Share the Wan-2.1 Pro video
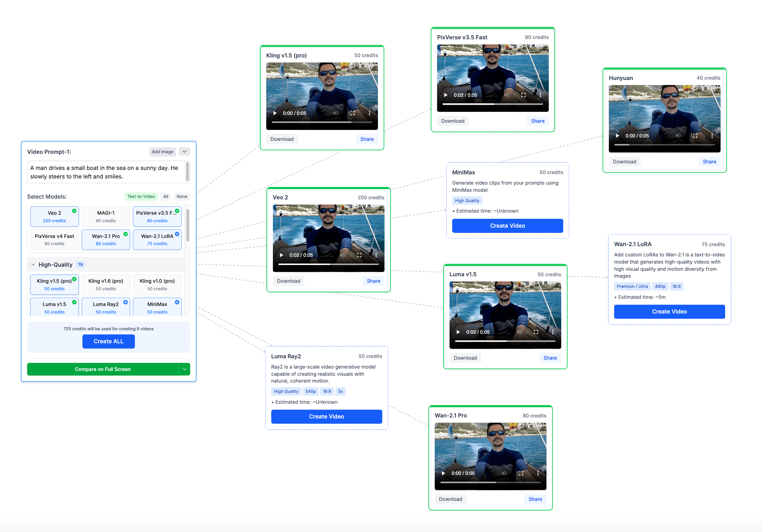 pos(535,499)
